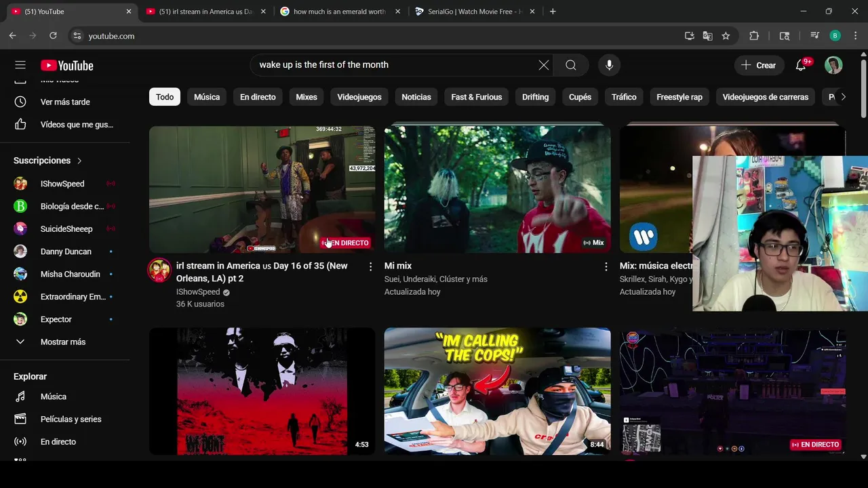Click the thumbs-up liked videos icon
The image size is (868, 488).
point(20,125)
